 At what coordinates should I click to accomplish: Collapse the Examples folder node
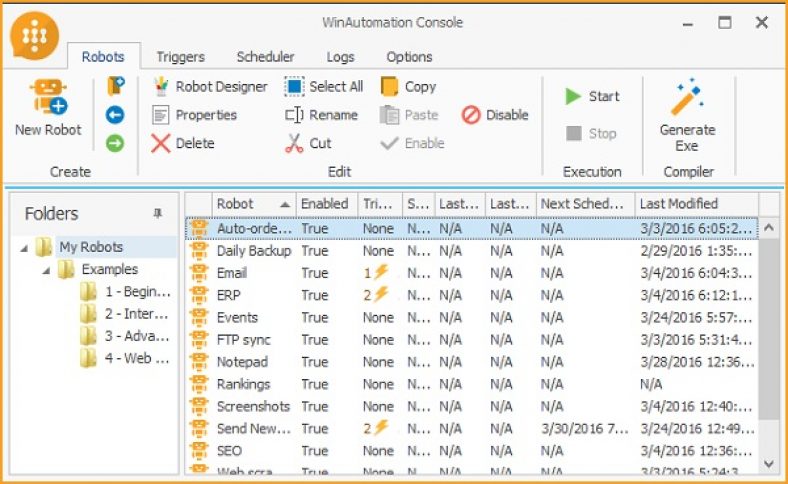click(45, 269)
